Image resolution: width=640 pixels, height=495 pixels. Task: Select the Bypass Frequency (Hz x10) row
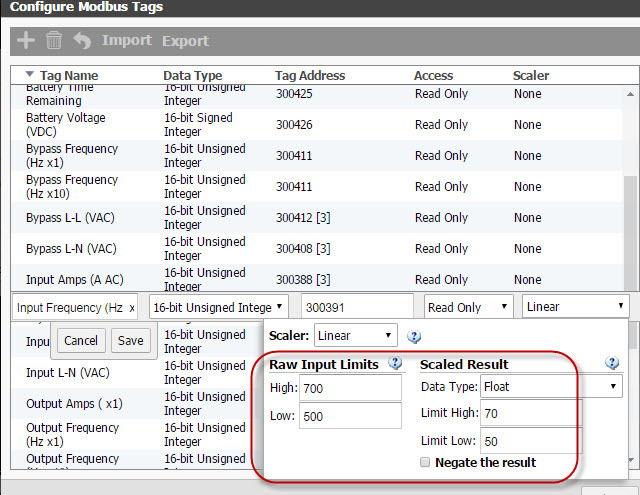click(x=317, y=186)
